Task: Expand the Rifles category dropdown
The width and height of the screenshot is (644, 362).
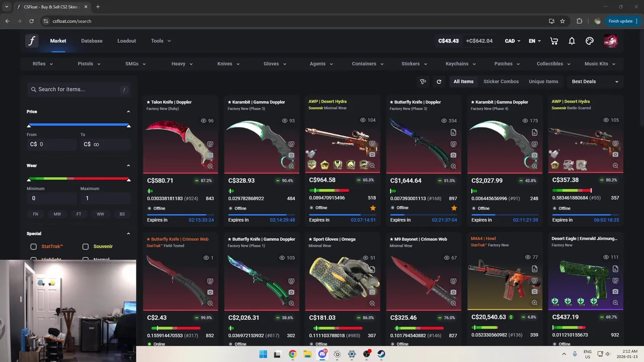Action: pyautogui.click(x=43, y=64)
